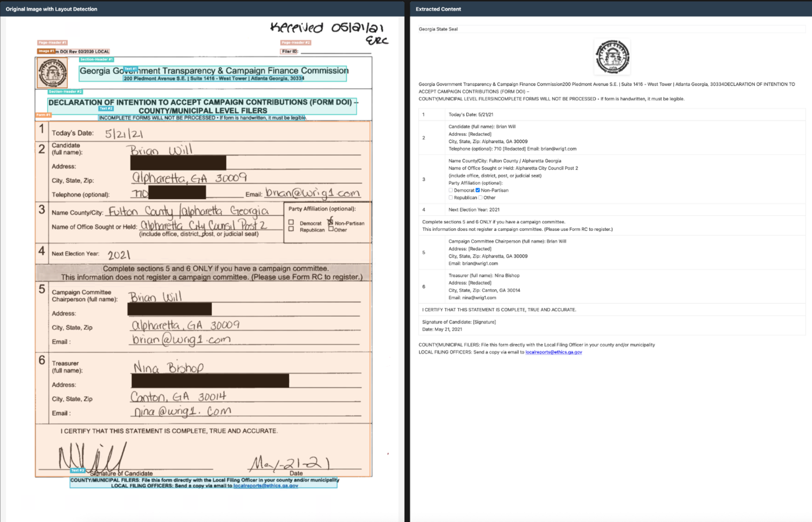The width and height of the screenshot is (812, 522).
Task: Uncheck the Non-Partisan checkbox in the extracted content
Action: (x=478, y=190)
